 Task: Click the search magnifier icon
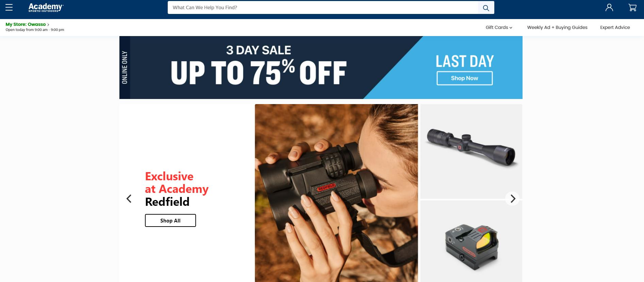[x=486, y=8]
